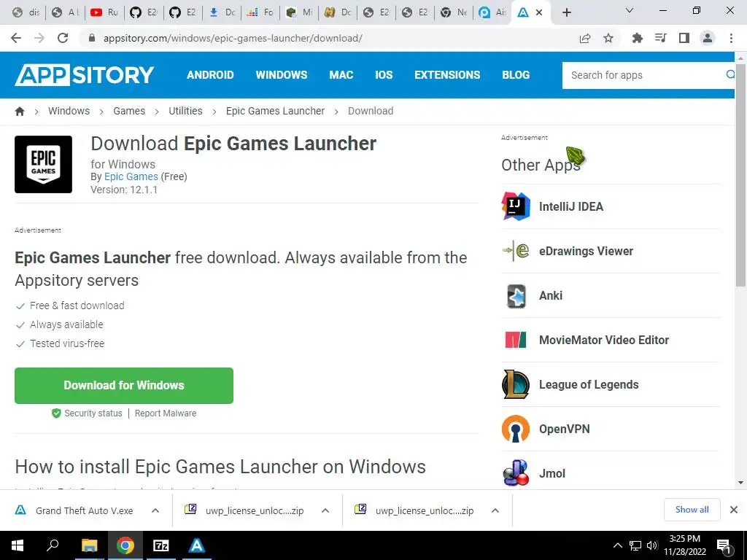
Task: Click the taskbar volume icon
Action: coord(652,545)
